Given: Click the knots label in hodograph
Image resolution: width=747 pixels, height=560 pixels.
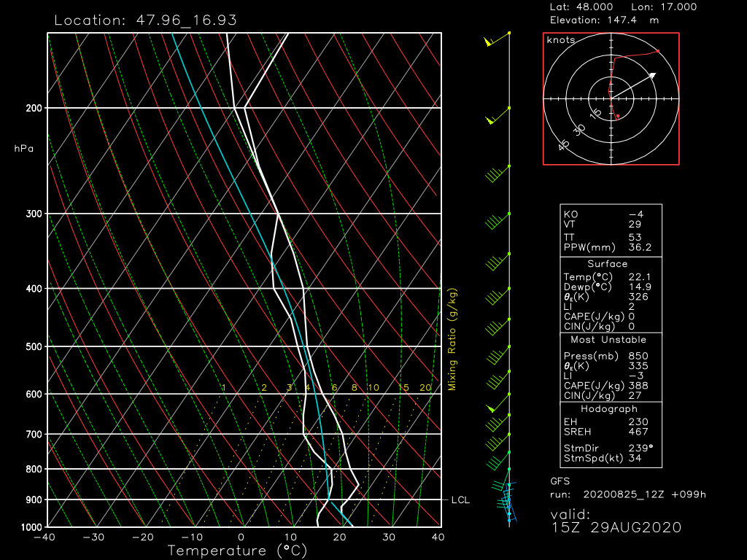Looking at the screenshot, I should 560,41.
